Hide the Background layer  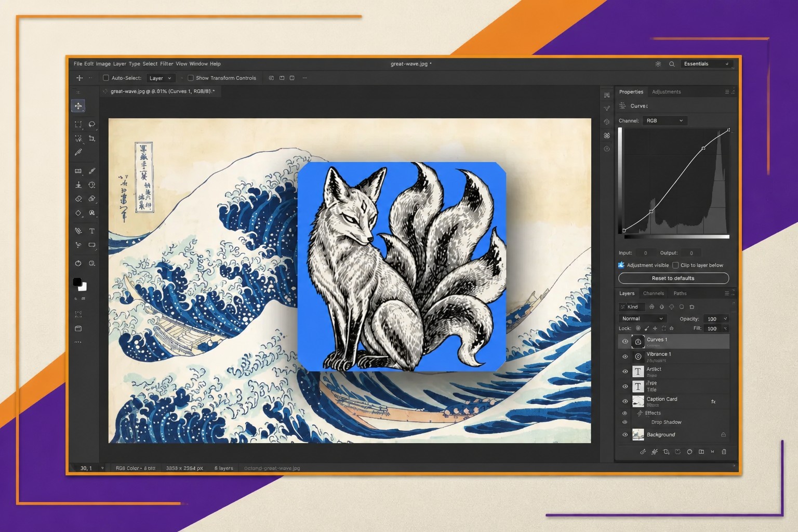[x=625, y=435]
